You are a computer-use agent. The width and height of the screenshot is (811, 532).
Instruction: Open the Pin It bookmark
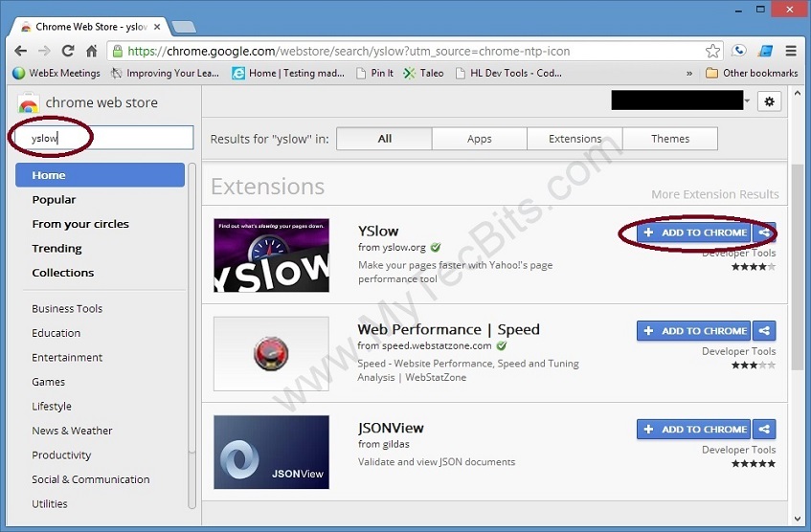[x=374, y=74]
